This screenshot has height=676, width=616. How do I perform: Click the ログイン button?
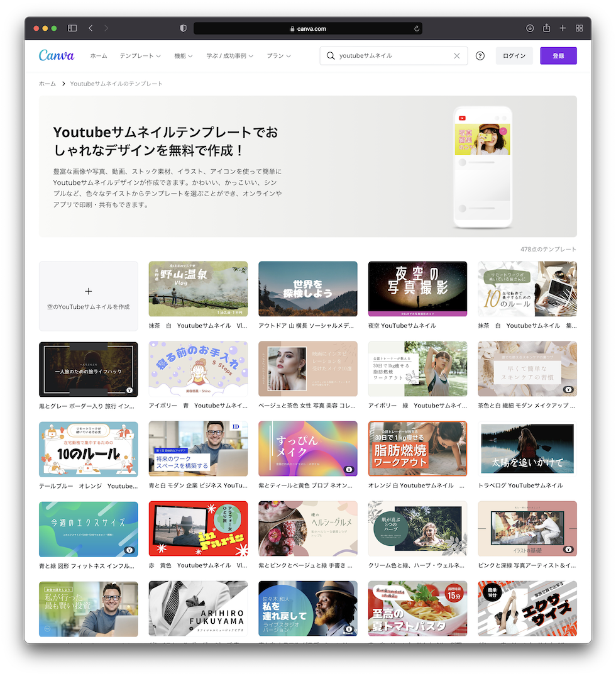(x=514, y=55)
